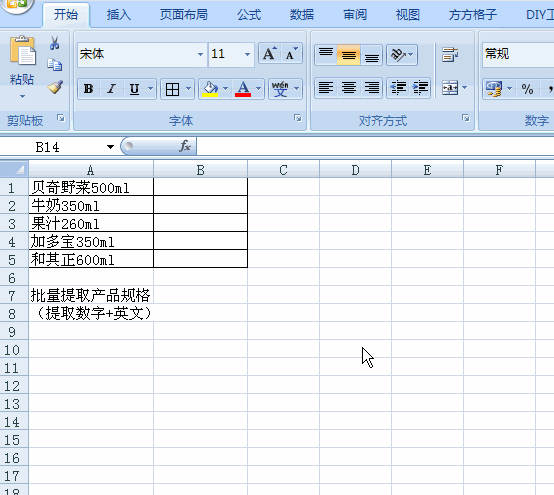Click the accounting number format icon
The image size is (554, 495).
coord(494,89)
